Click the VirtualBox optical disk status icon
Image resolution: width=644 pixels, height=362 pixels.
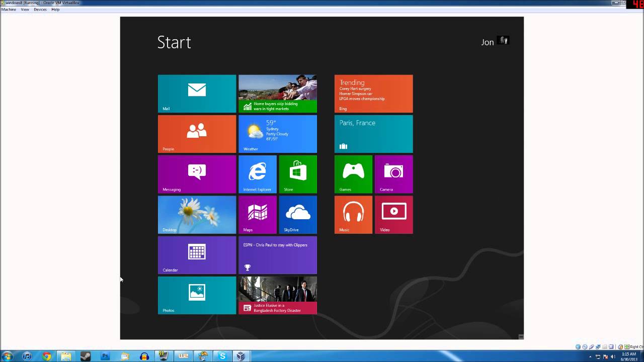(585, 347)
